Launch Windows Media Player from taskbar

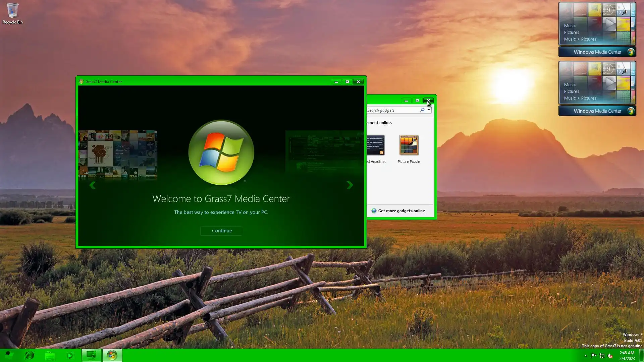(x=70, y=355)
